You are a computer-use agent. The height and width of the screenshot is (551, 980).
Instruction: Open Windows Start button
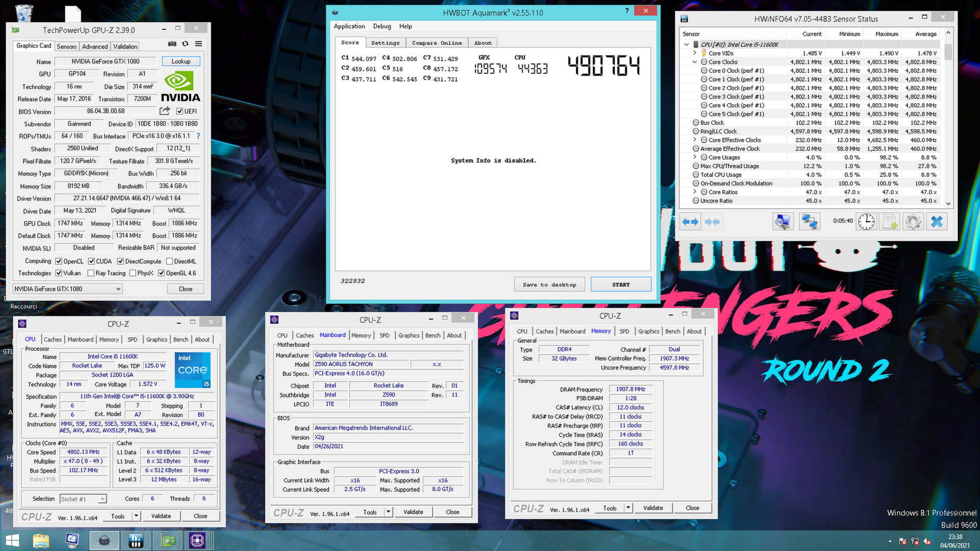[x=12, y=541]
